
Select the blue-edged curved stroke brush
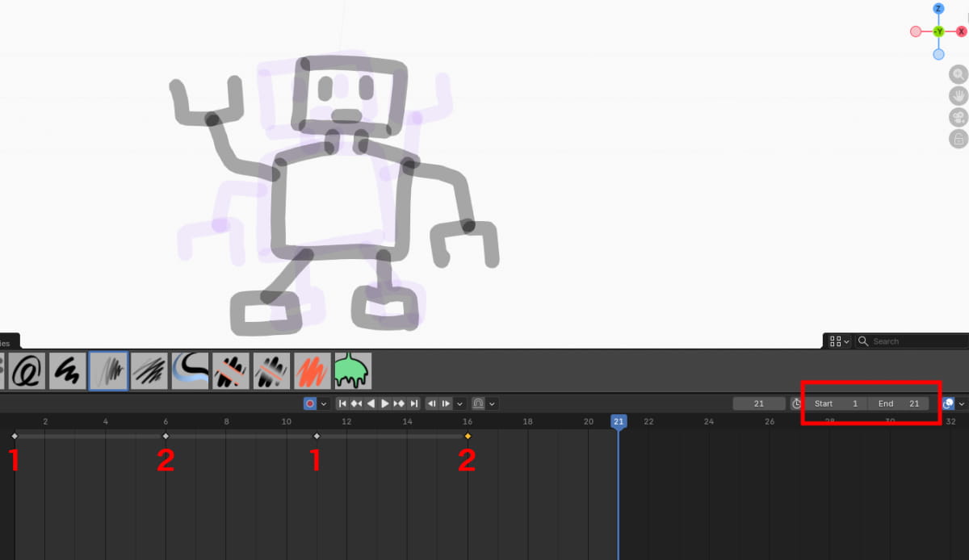click(190, 371)
